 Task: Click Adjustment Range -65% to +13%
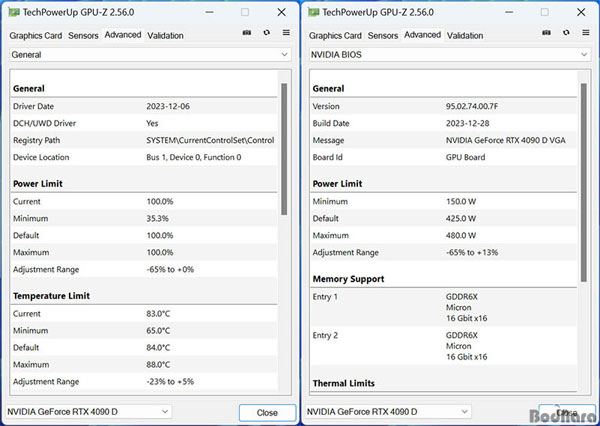click(x=472, y=253)
